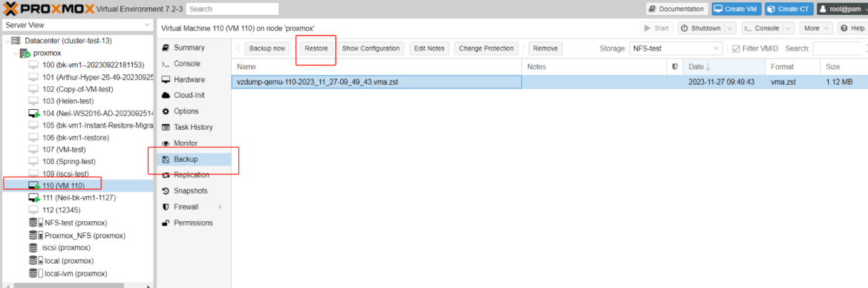Viewport: 868px width, 288px height.
Task: Toggle the Filter VMID checkbox
Action: coord(735,49)
